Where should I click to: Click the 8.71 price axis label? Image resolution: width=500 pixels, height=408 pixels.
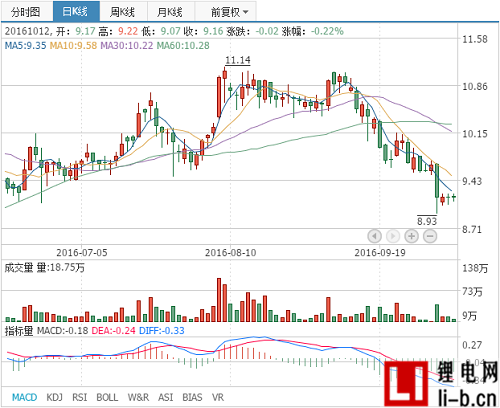click(472, 229)
